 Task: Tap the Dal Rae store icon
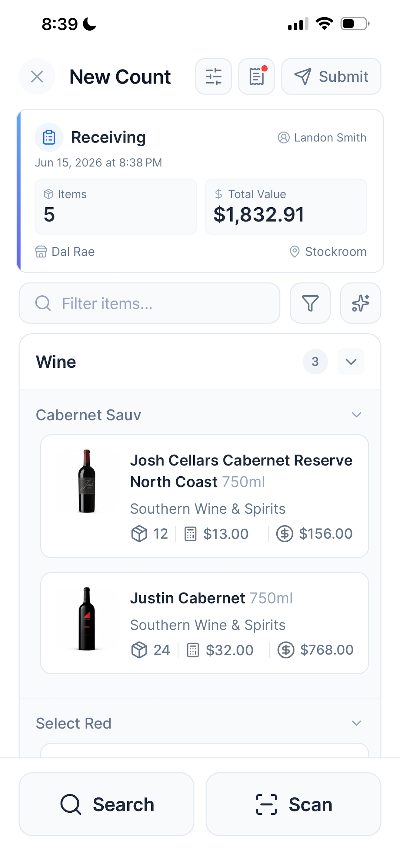[x=41, y=252]
